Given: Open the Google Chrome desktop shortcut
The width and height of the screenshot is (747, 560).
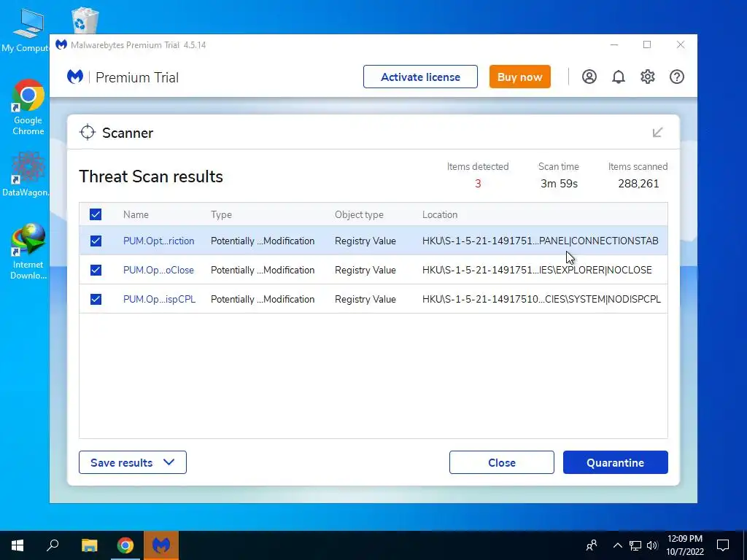Looking at the screenshot, I should click(x=28, y=107).
